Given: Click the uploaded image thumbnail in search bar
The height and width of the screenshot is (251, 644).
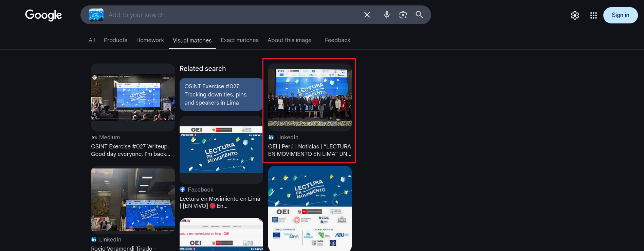Looking at the screenshot, I should point(96,15).
